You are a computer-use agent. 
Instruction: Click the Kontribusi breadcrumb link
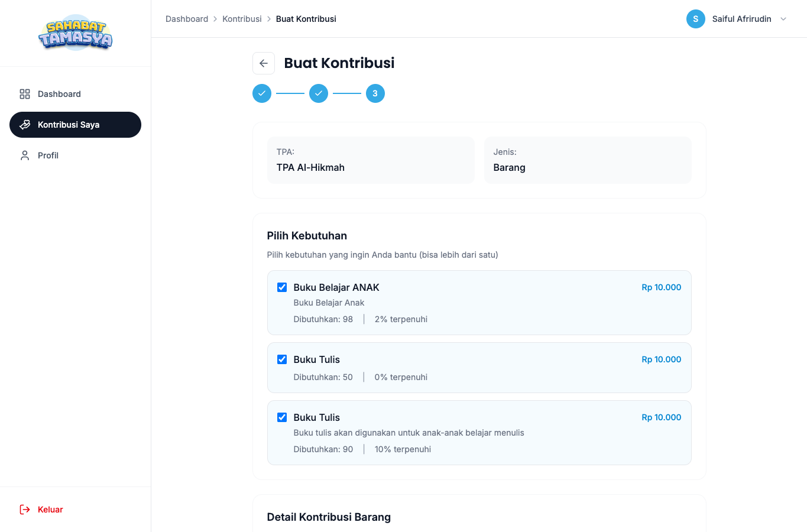point(242,19)
